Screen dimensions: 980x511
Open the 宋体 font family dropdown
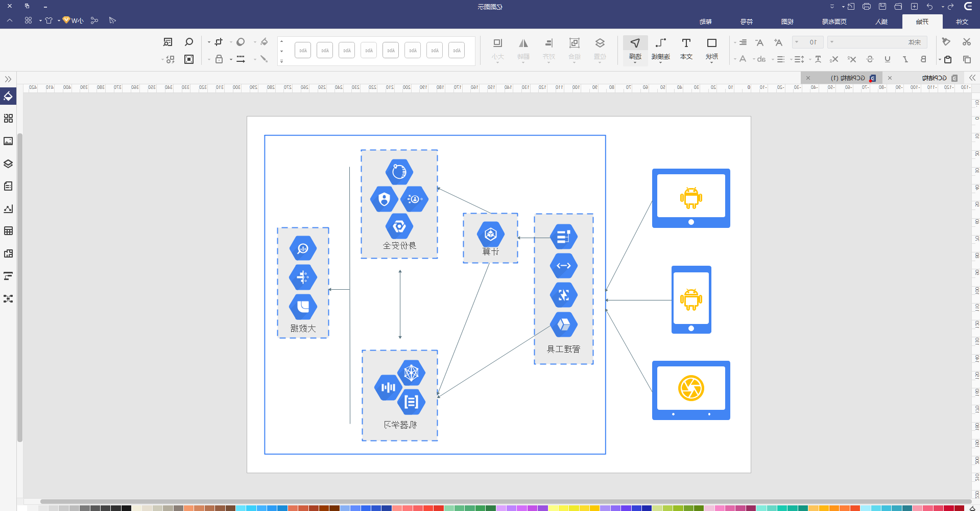click(877, 42)
